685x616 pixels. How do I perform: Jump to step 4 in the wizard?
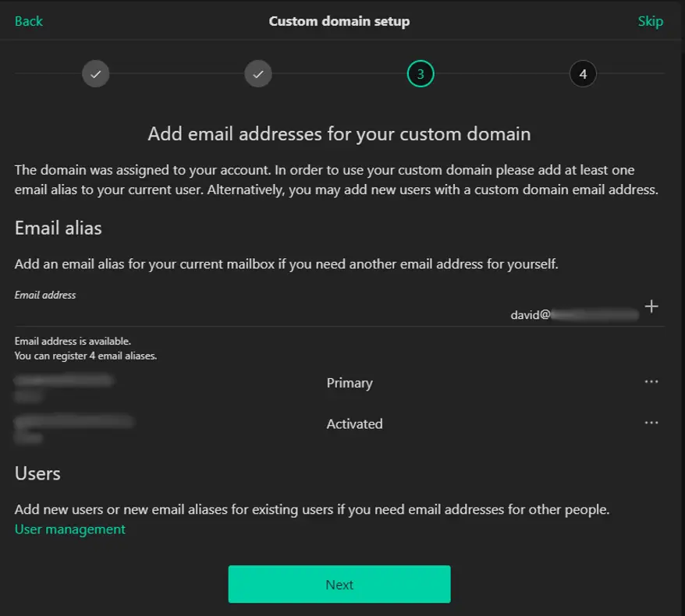[583, 74]
